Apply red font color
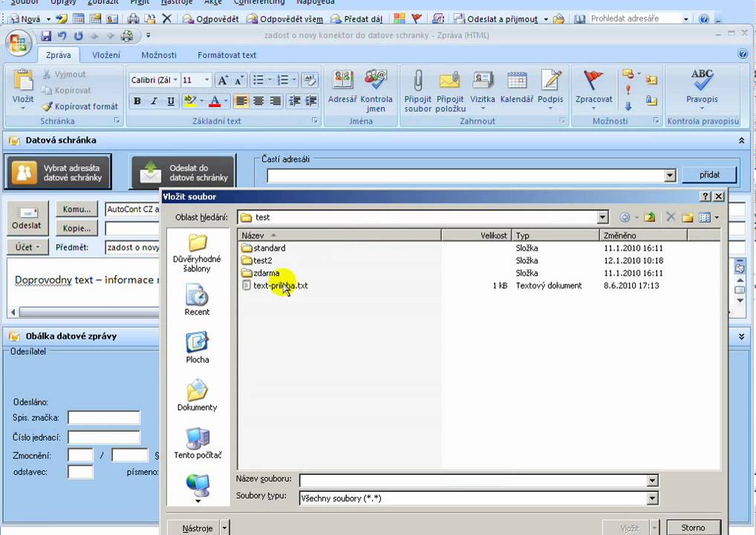Image resolution: width=756 pixels, height=535 pixels. pyautogui.click(x=215, y=101)
